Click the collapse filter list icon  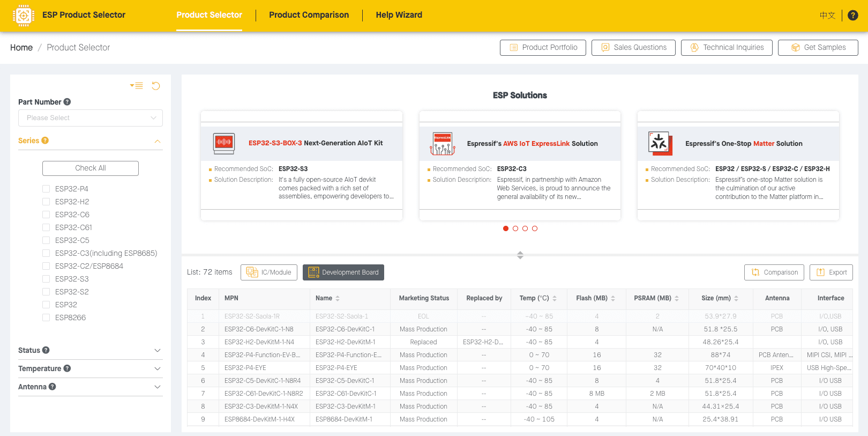[137, 86]
